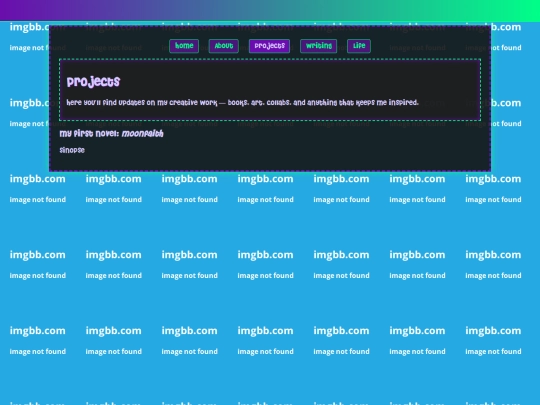Open the Home navigation button
The image size is (540, 405).
(x=184, y=46)
